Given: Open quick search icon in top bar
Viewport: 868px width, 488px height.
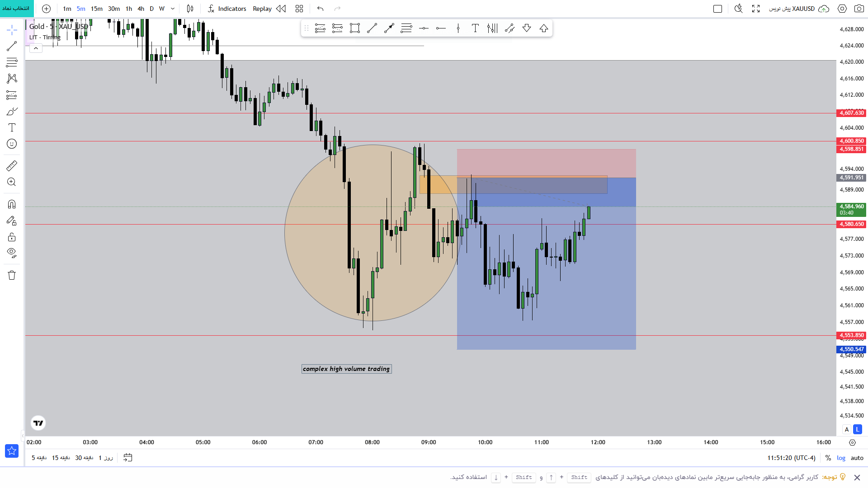Looking at the screenshot, I should tap(739, 9).
